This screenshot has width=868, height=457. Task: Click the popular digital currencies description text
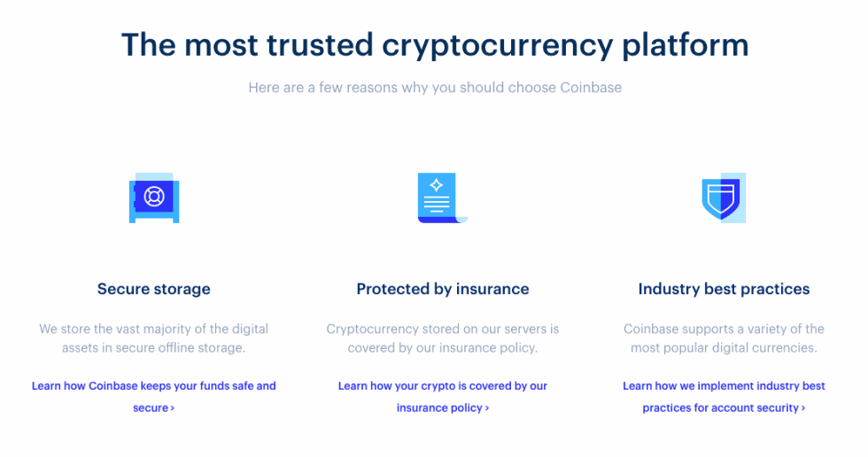tap(724, 348)
